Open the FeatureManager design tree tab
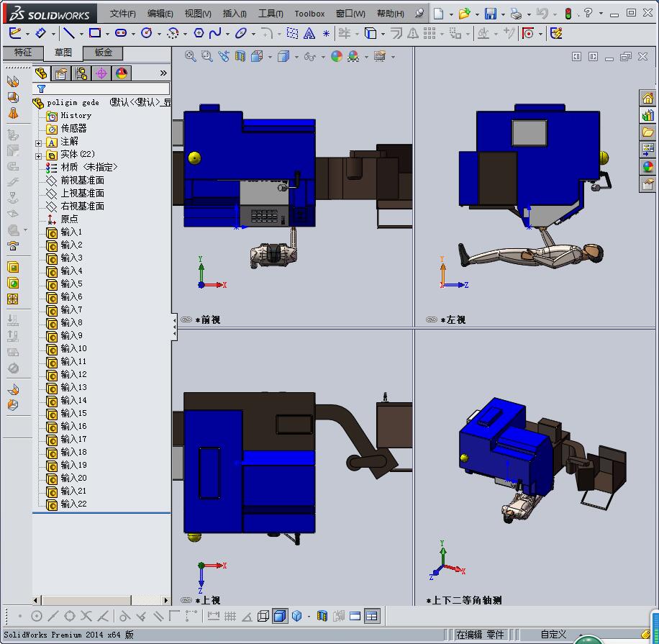Viewport: 659px width, 644px height. pos(41,73)
